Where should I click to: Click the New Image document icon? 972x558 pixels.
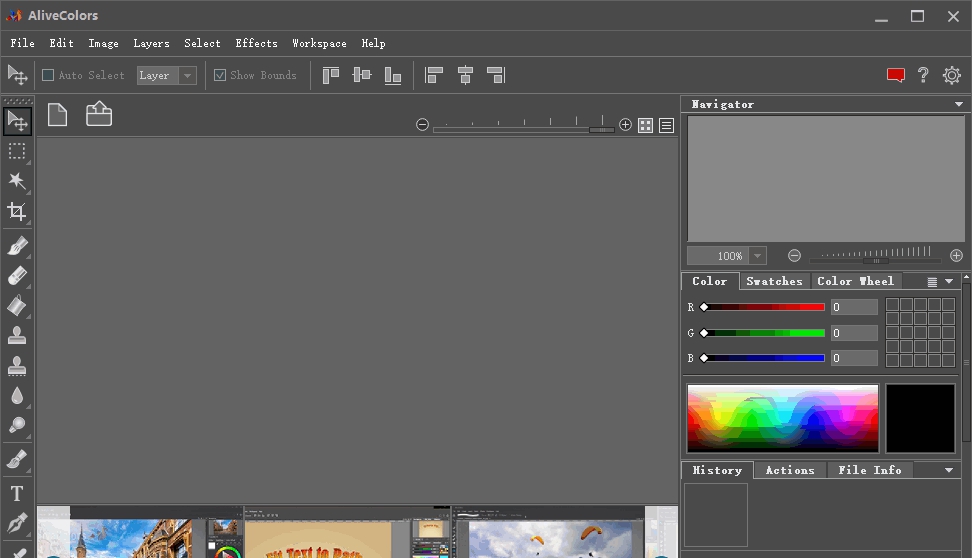[x=58, y=115]
